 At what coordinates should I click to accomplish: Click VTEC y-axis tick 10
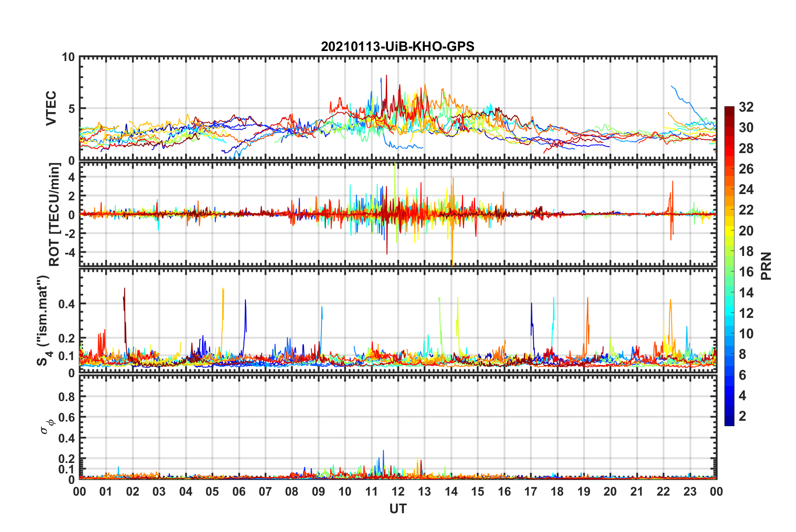[x=68, y=57]
